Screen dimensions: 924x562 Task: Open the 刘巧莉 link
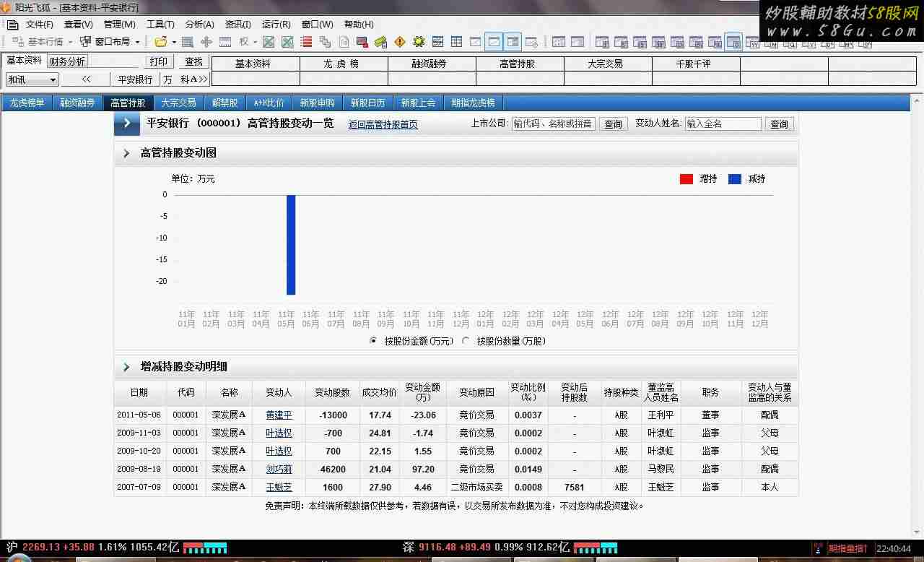(x=279, y=470)
